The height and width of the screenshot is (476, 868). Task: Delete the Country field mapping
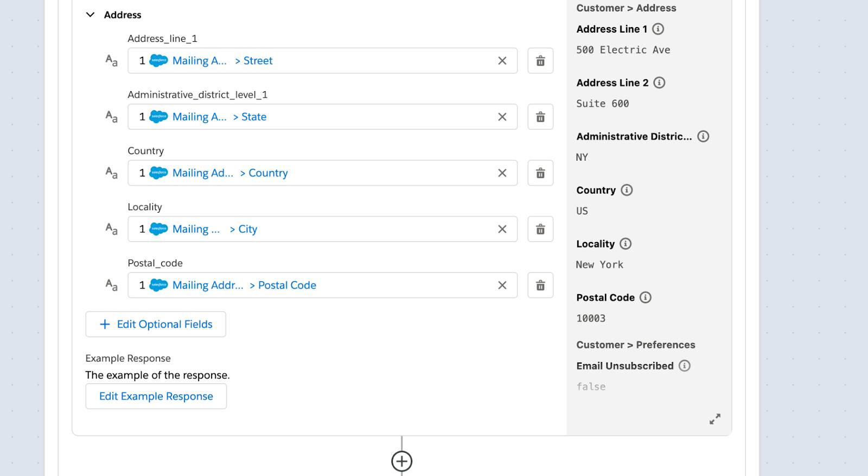coord(540,173)
